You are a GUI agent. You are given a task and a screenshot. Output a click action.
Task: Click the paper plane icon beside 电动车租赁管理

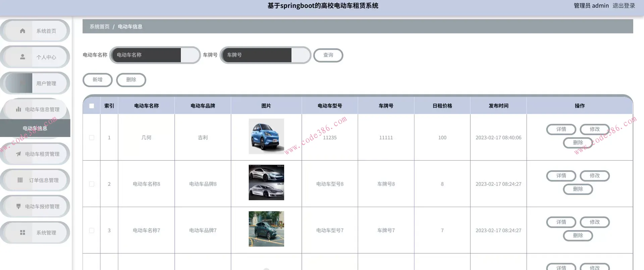click(x=18, y=154)
